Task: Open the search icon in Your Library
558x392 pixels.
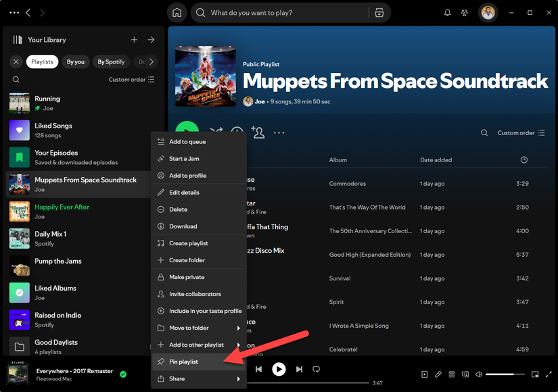Action: tap(16, 78)
